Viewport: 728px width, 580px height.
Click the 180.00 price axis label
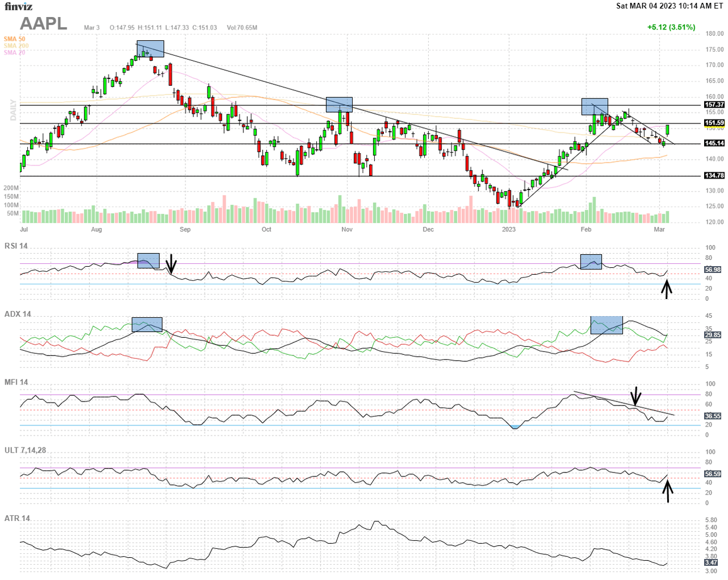[x=714, y=34]
